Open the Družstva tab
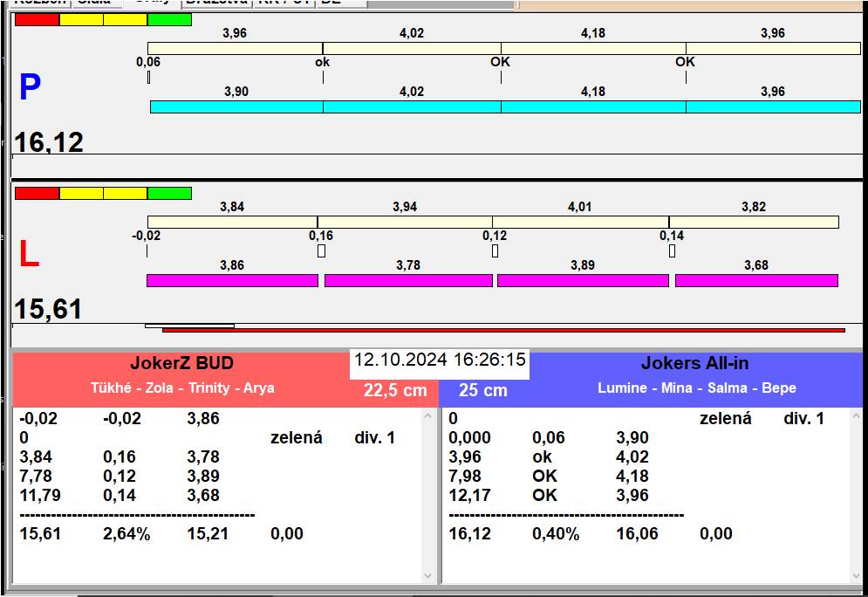 (217, 3)
